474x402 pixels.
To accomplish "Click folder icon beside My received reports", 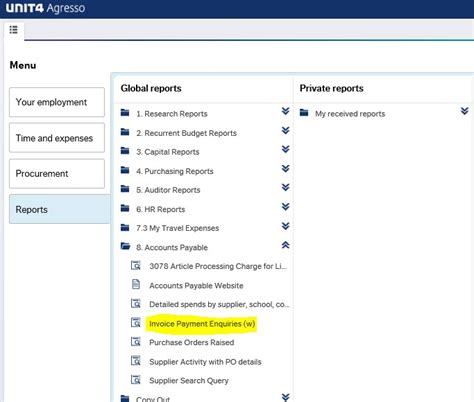I will [x=304, y=113].
